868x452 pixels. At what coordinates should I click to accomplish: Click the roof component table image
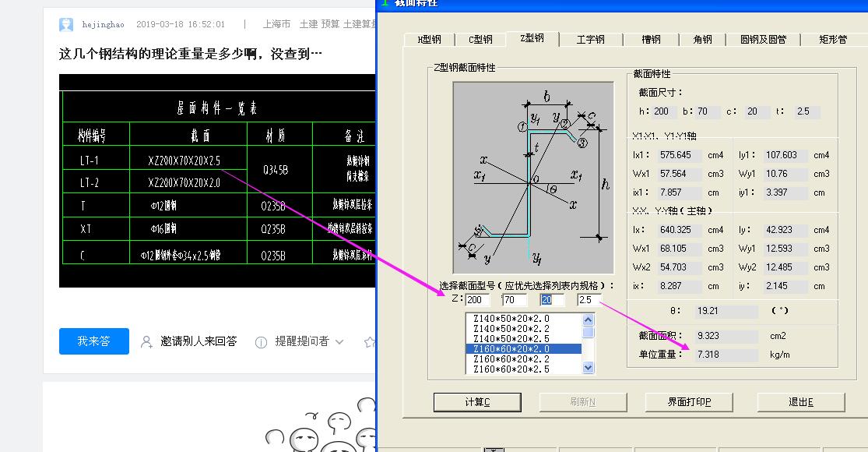(x=217, y=181)
